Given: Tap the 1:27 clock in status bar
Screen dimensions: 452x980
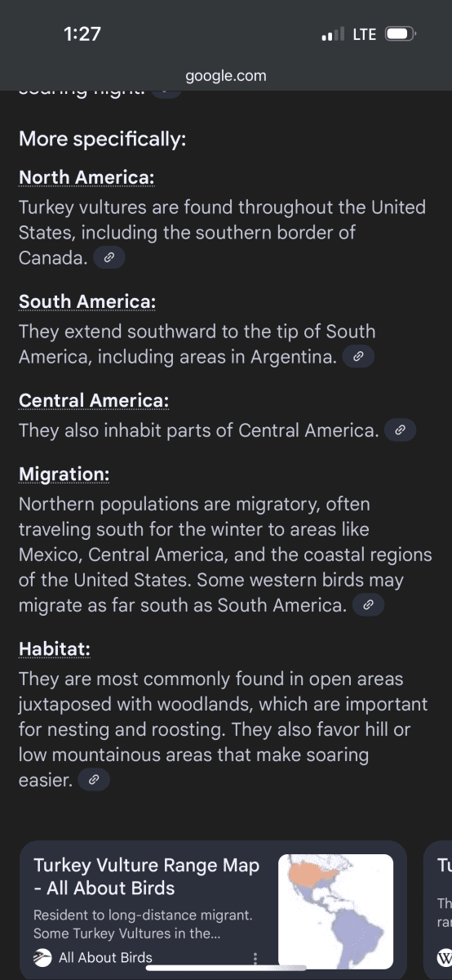Looking at the screenshot, I should (x=82, y=34).
